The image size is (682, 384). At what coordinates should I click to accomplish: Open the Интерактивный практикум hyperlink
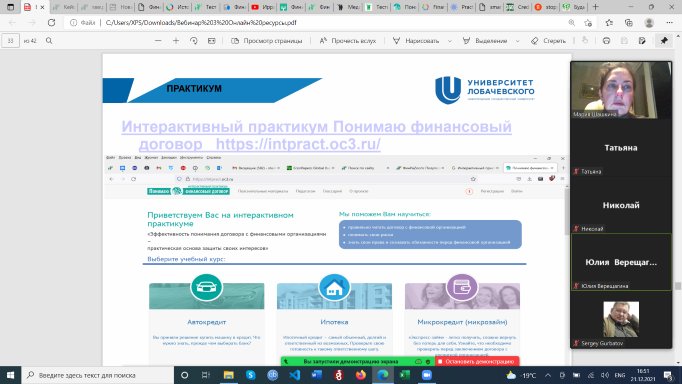coord(316,135)
